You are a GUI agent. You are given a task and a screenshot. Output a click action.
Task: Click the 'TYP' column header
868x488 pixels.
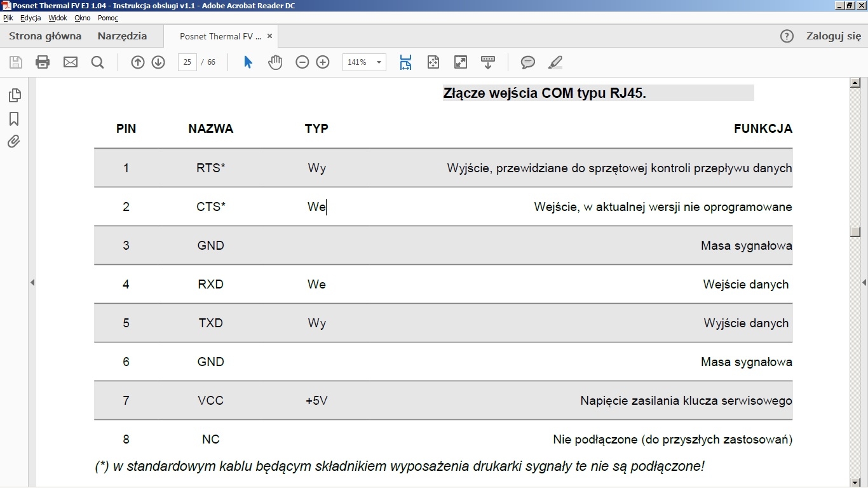pyautogui.click(x=316, y=128)
